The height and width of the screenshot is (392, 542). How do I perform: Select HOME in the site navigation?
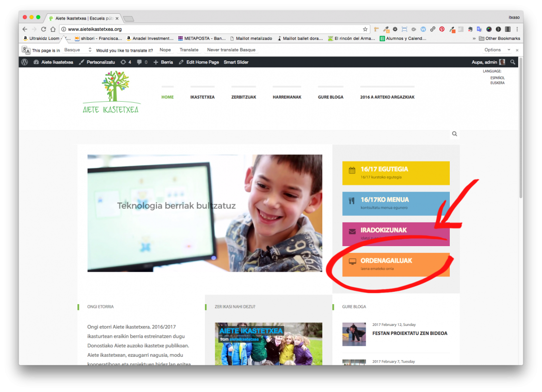[168, 97]
